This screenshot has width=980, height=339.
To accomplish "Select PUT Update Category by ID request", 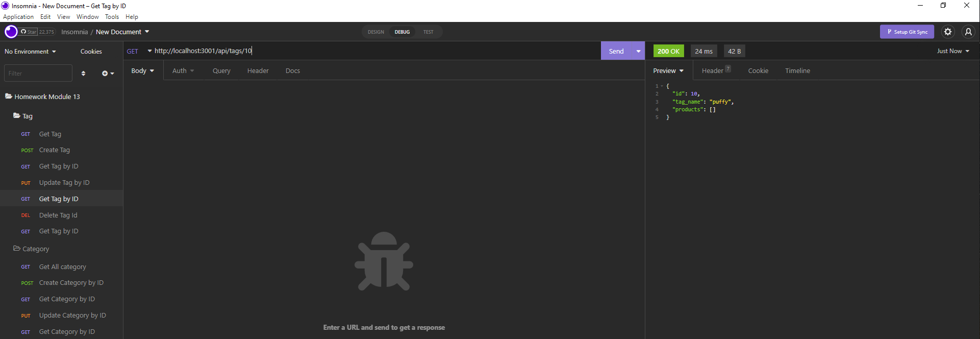I will (72, 316).
